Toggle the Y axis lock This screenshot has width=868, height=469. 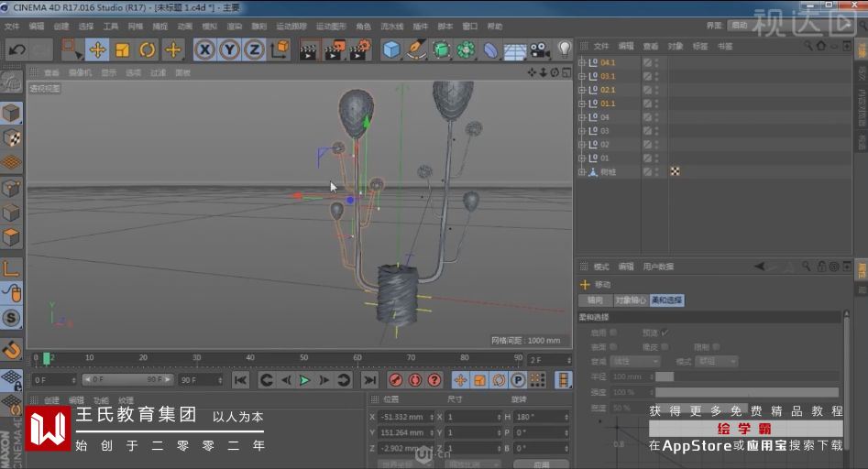230,49
